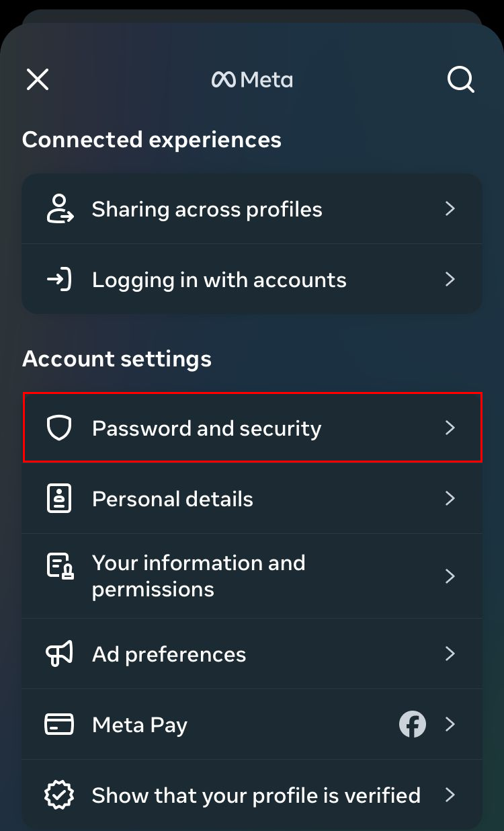Screen dimensions: 504x831
Task: Expand Sharing across profiles with its chevron
Action: click(x=450, y=209)
